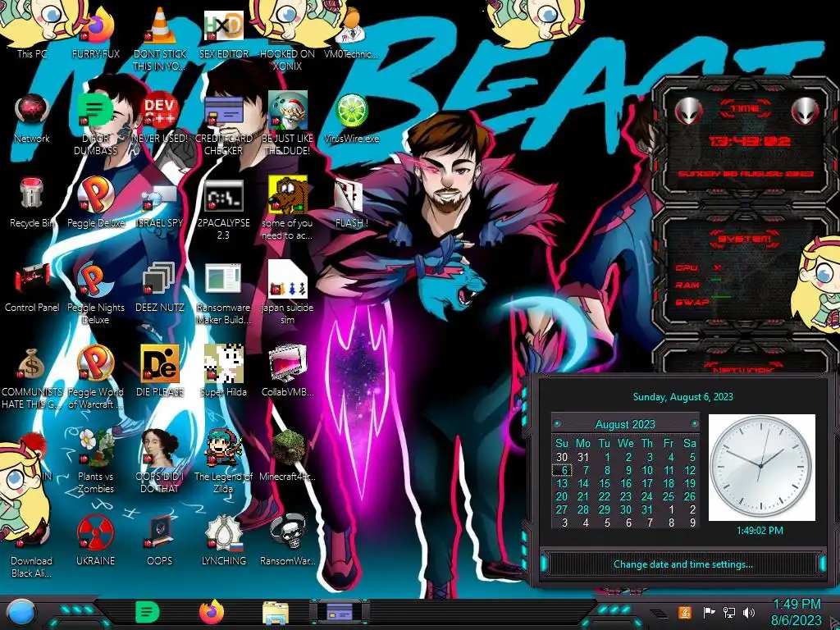Viewport: 840px width, 630px height.
Task: Launch Firefox from the taskbar
Action: pyautogui.click(x=212, y=612)
